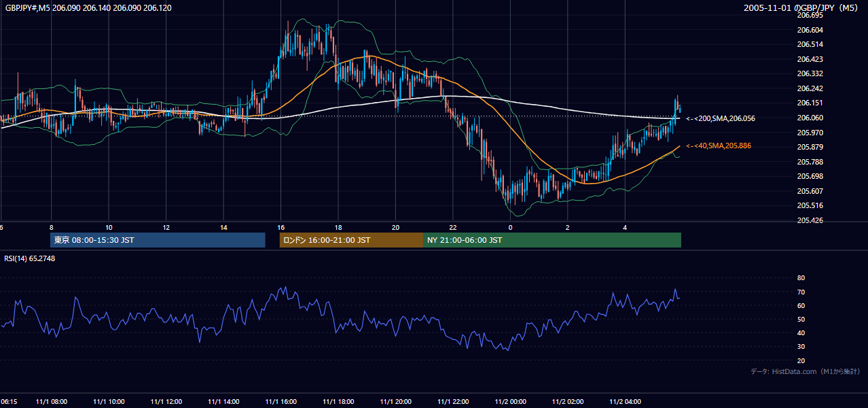Click price axis label 205.698
Viewport: 868px width, 408px height.
[x=810, y=176]
